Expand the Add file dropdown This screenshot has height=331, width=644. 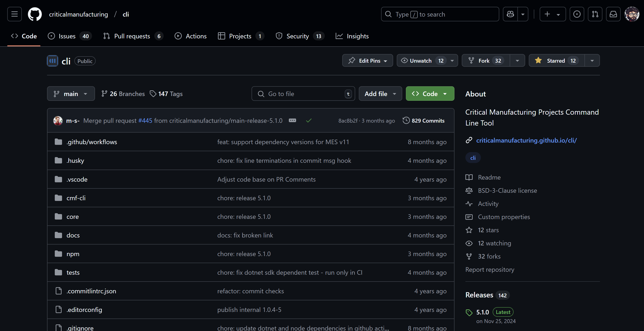380,94
